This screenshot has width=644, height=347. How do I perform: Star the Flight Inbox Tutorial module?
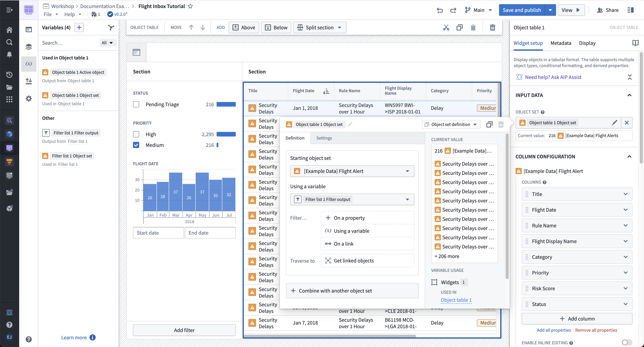[190, 6]
